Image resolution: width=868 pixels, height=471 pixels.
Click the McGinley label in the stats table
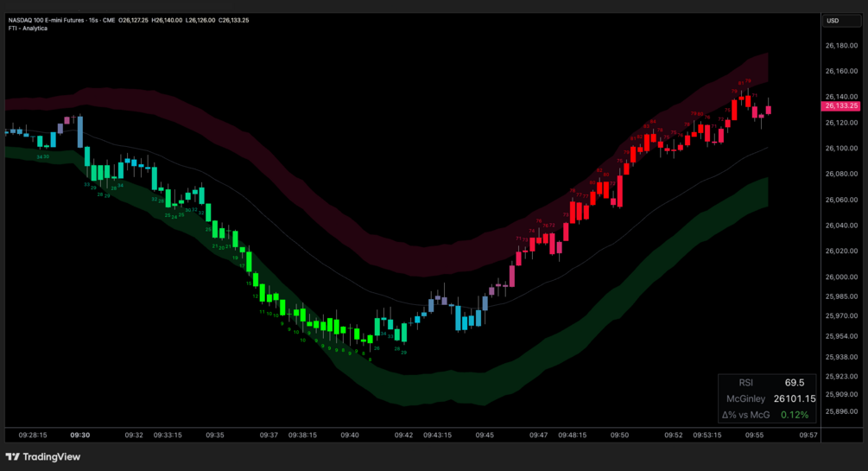point(745,398)
